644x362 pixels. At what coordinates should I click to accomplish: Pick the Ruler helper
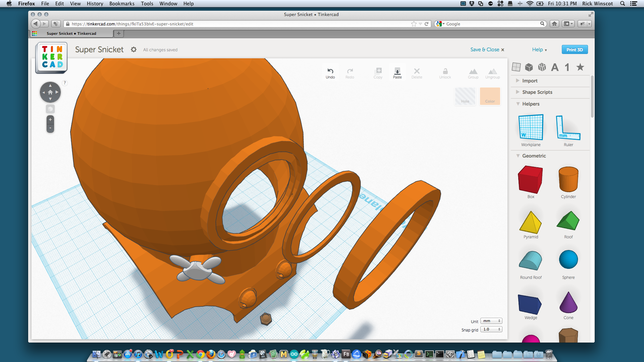[x=568, y=130]
